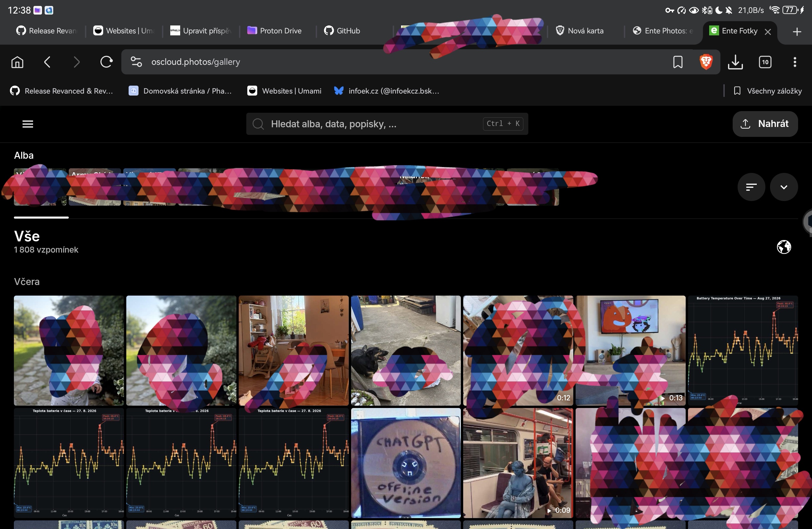This screenshot has width=812, height=529.
Task: Show the open tabs switcher
Action: click(x=765, y=62)
